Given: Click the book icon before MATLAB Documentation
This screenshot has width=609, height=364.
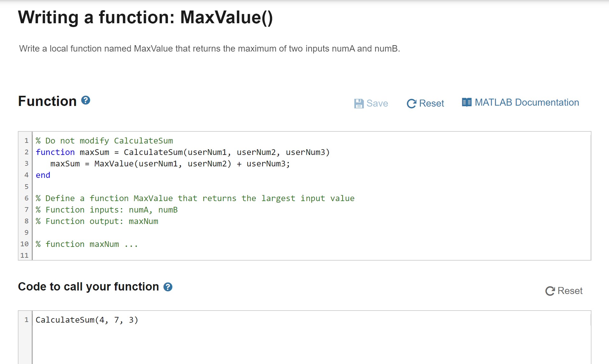Looking at the screenshot, I should click(466, 102).
